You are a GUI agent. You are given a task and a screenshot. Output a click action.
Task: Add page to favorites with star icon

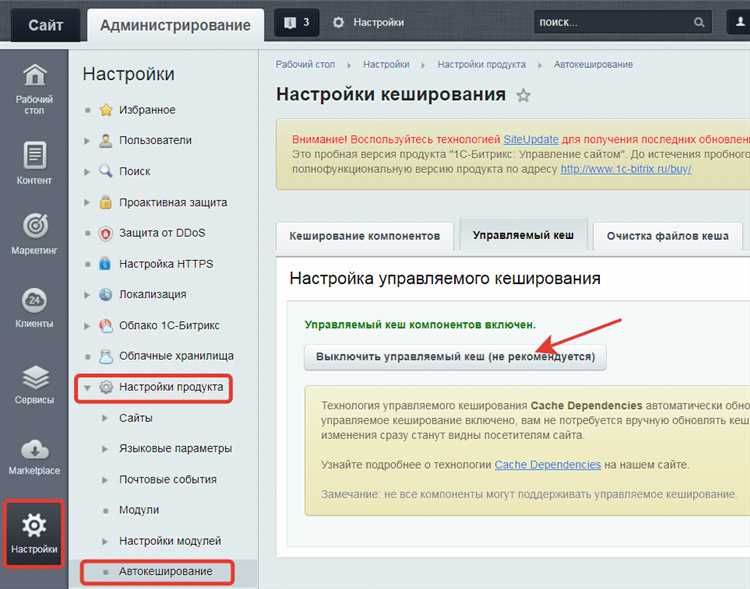pyautogui.click(x=523, y=96)
